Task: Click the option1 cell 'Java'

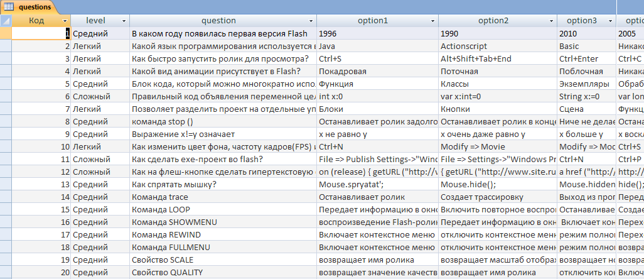Action: tap(377, 46)
